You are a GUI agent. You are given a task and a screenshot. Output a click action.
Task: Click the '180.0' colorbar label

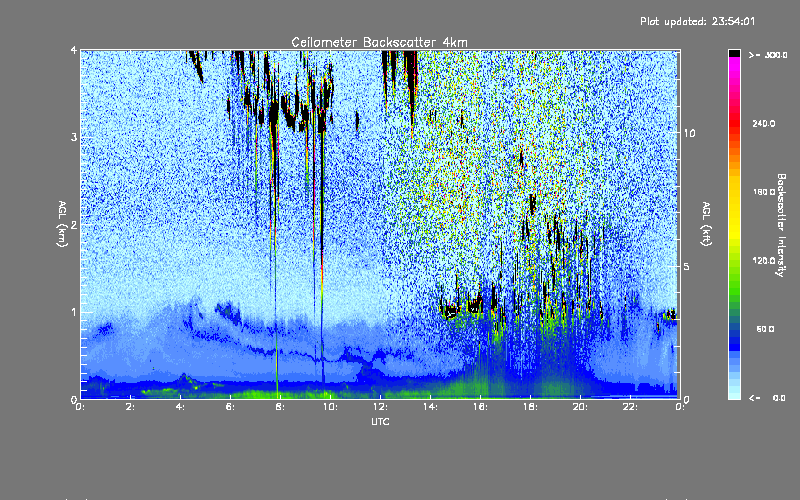coord(764,192)
